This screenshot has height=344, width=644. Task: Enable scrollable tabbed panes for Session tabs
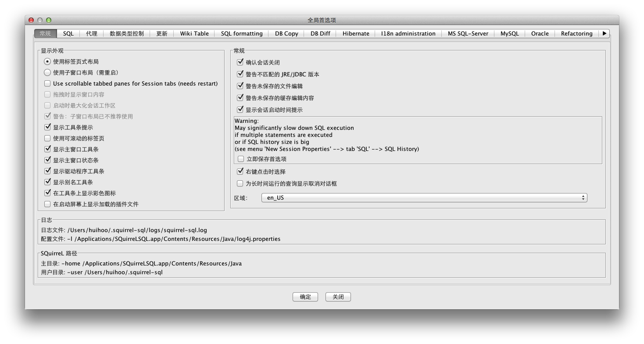click(47, 84)
